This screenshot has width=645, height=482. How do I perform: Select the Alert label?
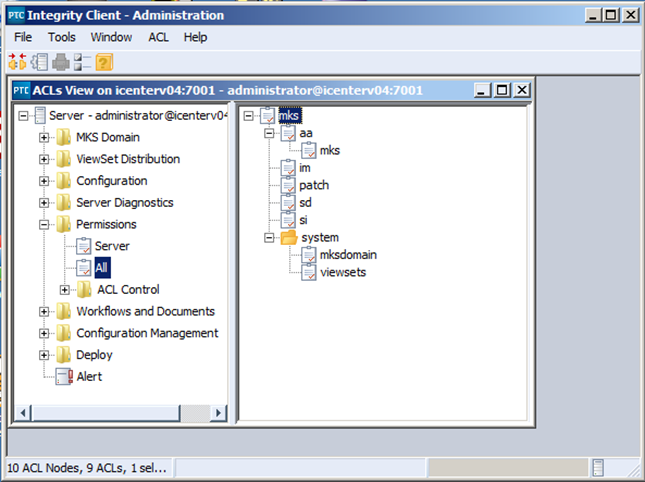(x=89, y=376)
